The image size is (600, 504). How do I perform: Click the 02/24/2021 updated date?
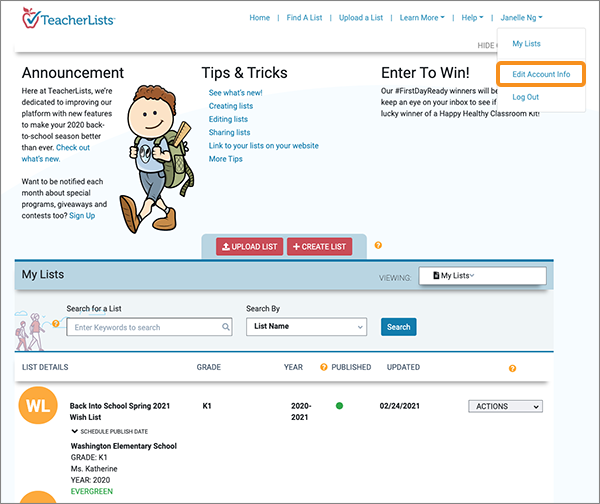399,406
